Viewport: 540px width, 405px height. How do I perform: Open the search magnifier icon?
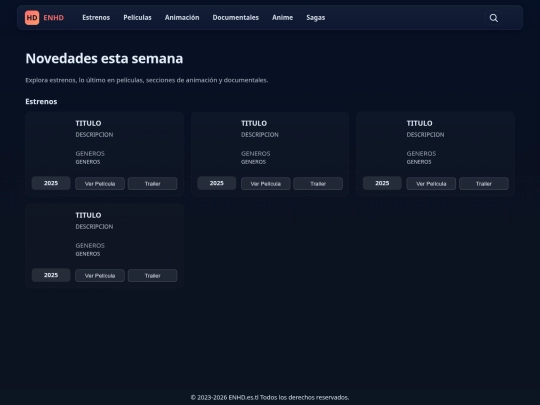(x=494, y=18)
